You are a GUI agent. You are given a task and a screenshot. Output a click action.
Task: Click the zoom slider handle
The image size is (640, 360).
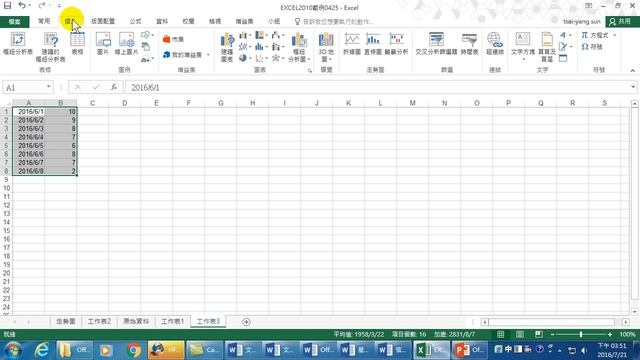pos(581,334)
